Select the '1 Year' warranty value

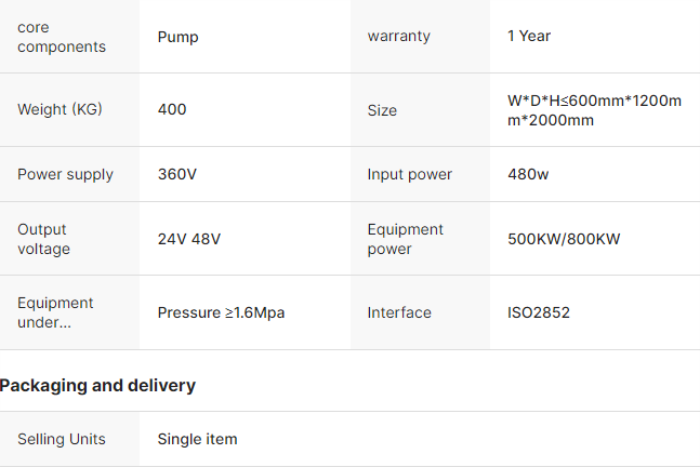coord(529,36)
